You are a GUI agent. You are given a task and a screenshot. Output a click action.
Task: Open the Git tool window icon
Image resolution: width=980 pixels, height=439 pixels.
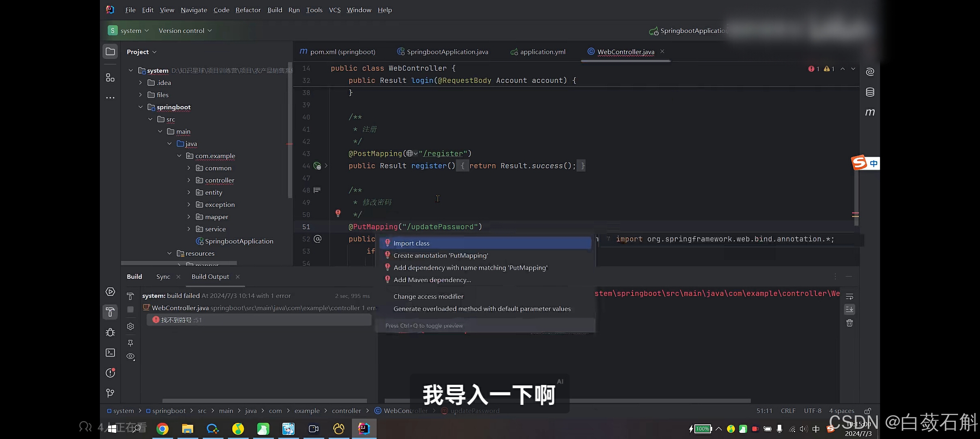110,393
